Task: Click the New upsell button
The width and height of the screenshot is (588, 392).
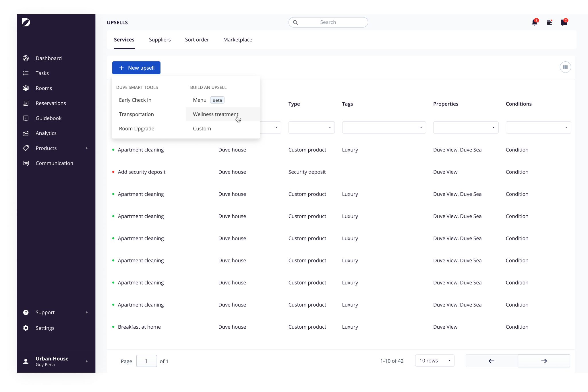Action: pyautogui.click(x=136, y=68)
